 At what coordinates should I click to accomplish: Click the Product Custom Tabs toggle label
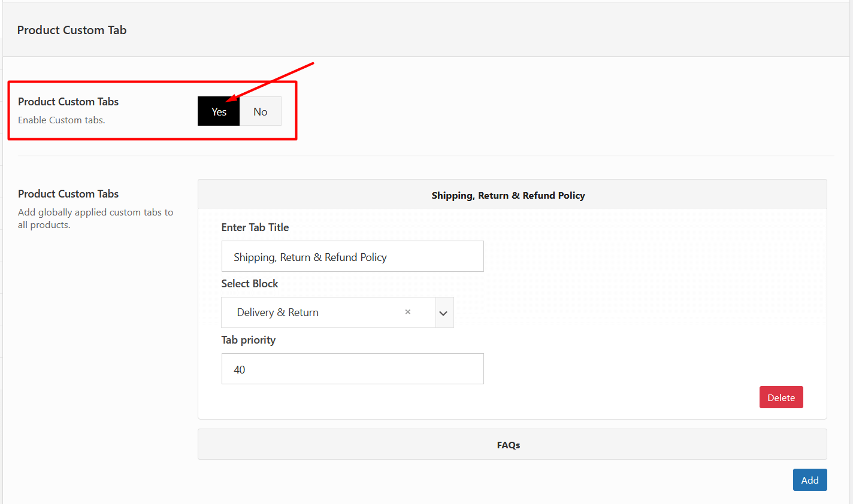click(68, 102)
